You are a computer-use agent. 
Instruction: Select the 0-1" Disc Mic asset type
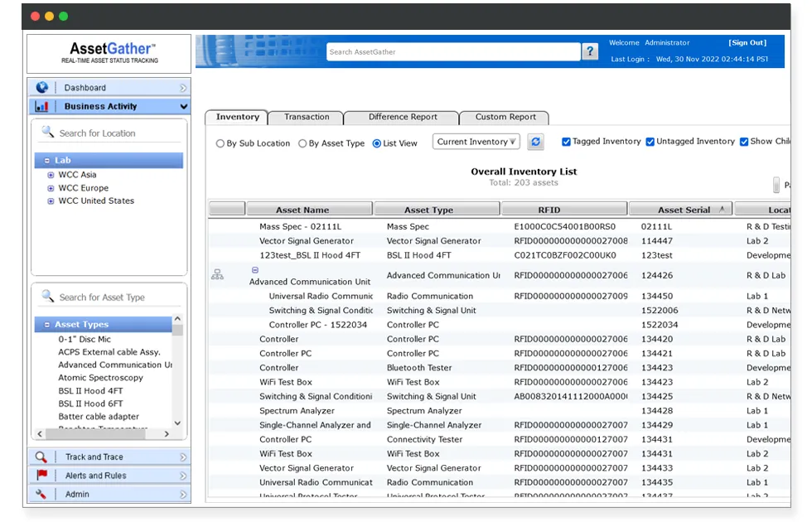point(85,339)
